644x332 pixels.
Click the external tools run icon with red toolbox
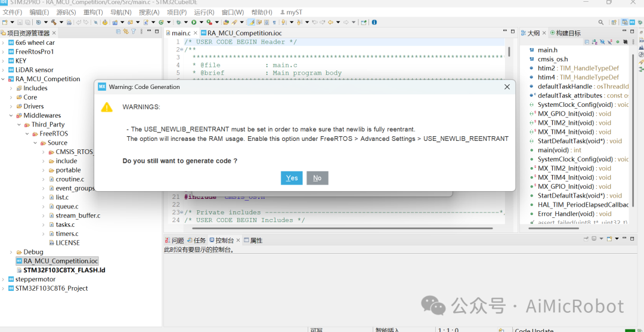point(210,22)
